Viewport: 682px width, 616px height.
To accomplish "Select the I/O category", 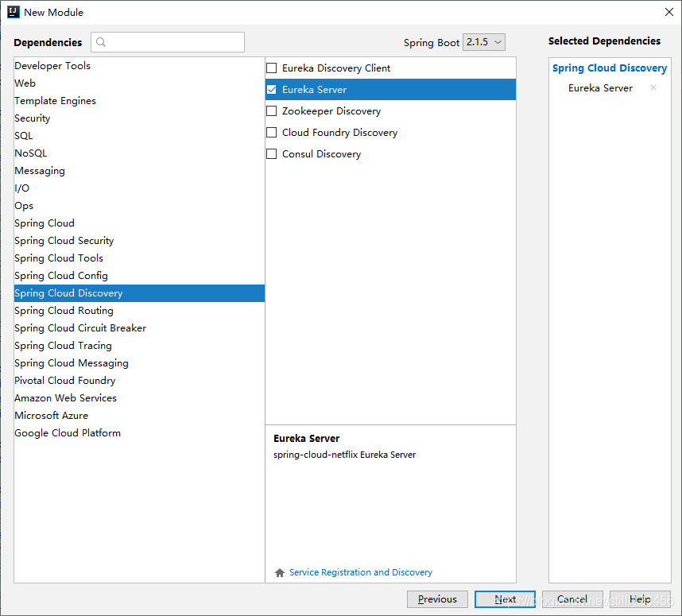I will point(139,188).
